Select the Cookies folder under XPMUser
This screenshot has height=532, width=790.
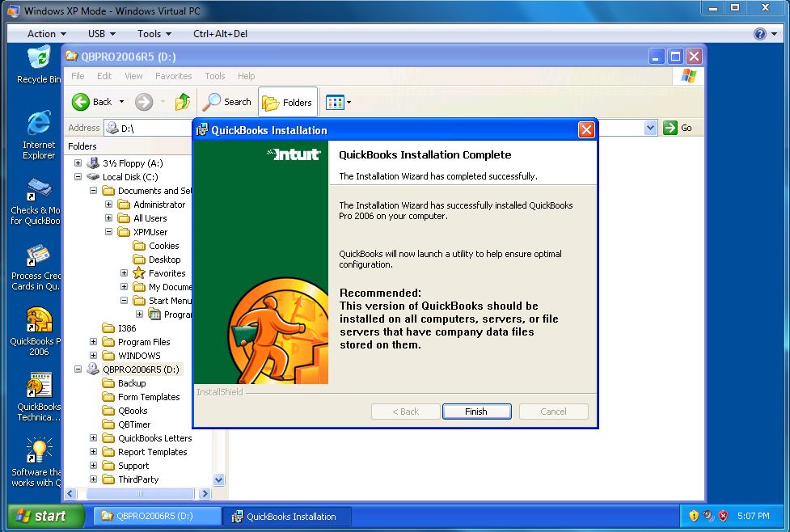(156, 246)
